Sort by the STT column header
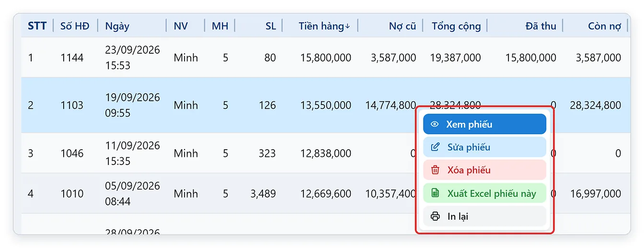The height and width of the screenshot is (248, 644). coord(37,26)
